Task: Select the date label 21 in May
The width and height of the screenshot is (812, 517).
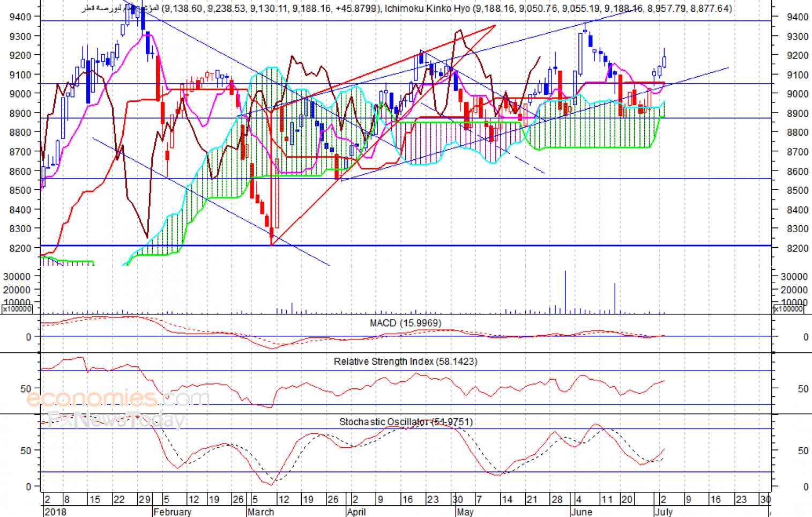Action: (532, 499)
